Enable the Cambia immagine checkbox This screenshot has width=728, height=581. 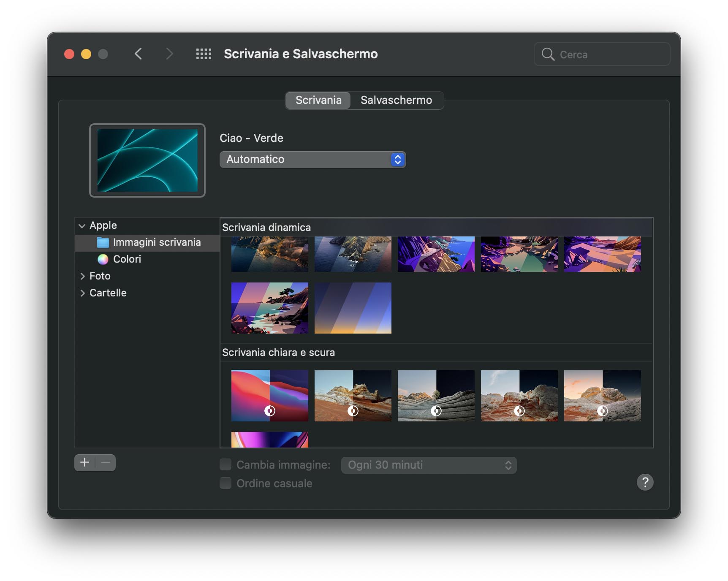click(x=225, y=465)
